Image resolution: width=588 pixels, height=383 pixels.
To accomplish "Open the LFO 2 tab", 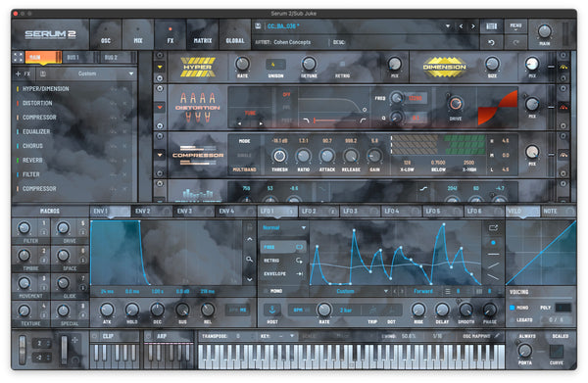I will coord(318,212).
